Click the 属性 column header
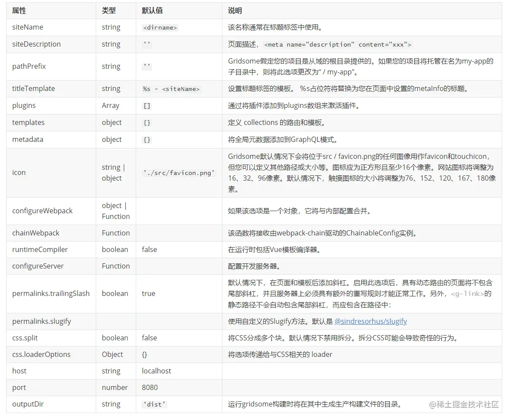510x420 pixels. pos(19,11)
